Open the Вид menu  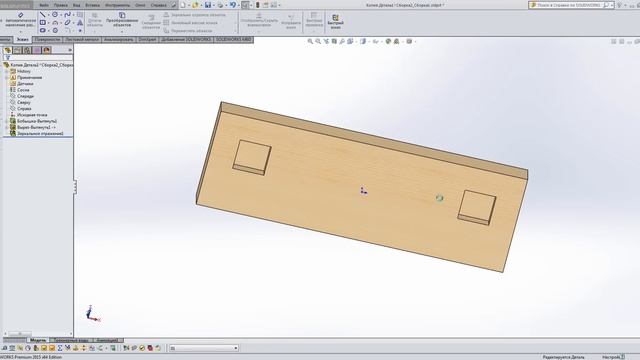[76, 5]
